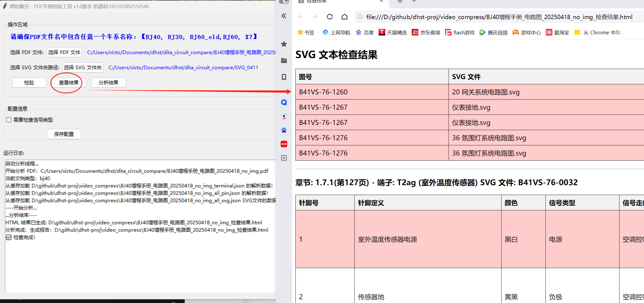Open the favorites star in sidebar
Screen dimensions: 644x303
(x=284, y=44)
